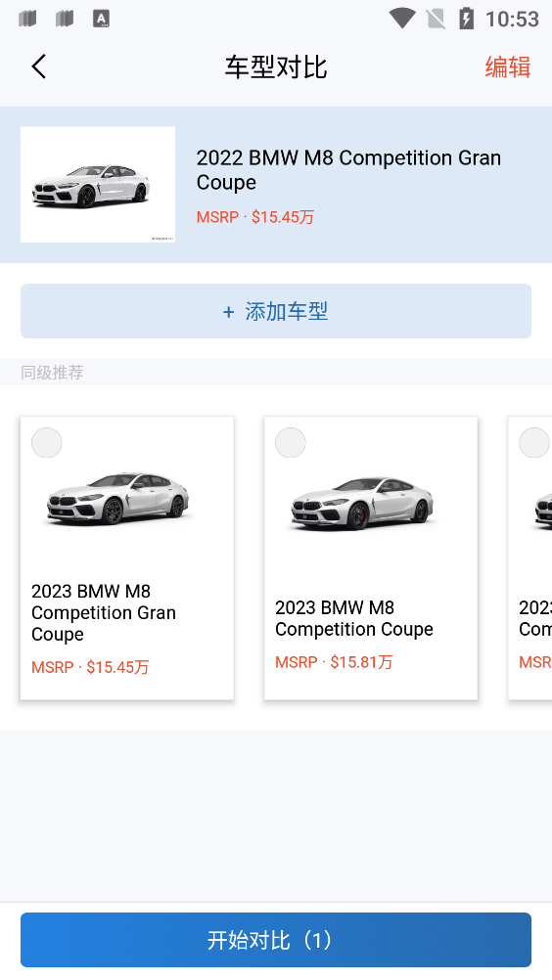Click the MSRP $15.81万 price text
Viewport: 552px width, 980px height.
(x=334, y=662)
